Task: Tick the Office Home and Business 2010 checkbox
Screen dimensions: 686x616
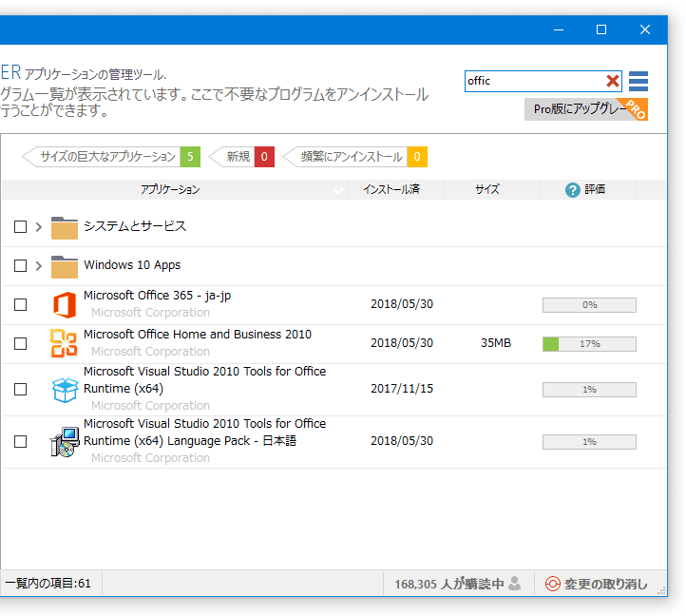Action: [21, 344]
